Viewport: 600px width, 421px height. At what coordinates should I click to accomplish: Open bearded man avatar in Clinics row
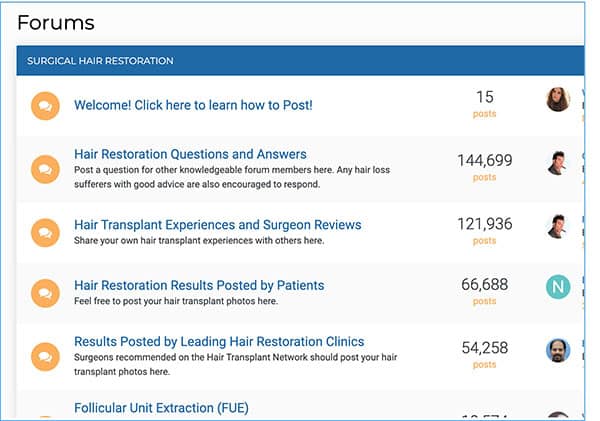point(558,350)
